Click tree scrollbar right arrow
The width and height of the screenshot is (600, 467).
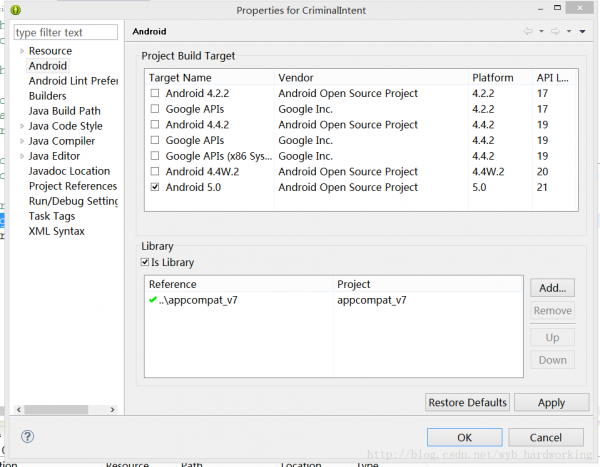(x=112, y=410)
